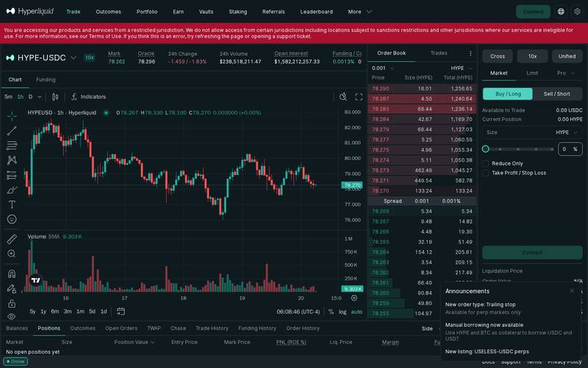Select the ruler measure tool
Image resolution: width=588 pixels, height=368 pixels.
coord(12,238)
